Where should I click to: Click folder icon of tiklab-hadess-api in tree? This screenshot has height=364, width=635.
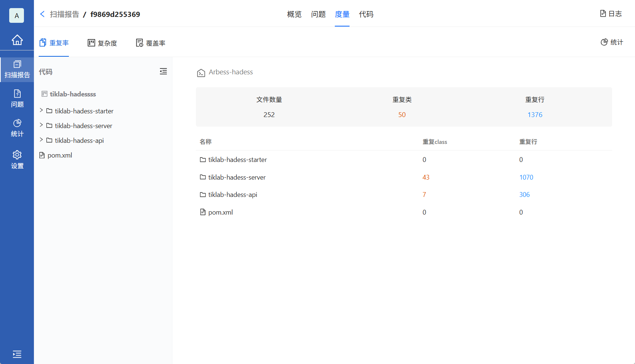[x=49, y=140]
